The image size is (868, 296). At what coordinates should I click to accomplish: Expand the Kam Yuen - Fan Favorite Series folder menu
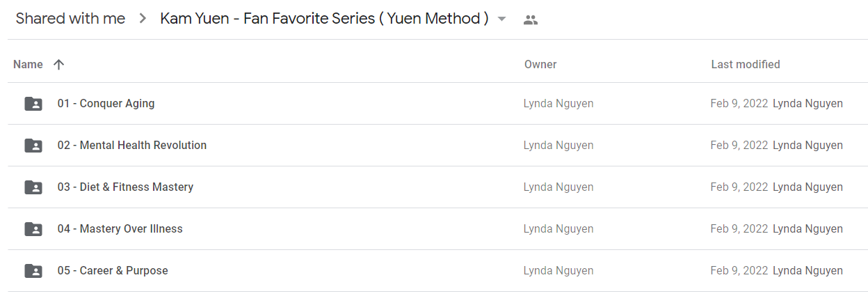point(324,19)
